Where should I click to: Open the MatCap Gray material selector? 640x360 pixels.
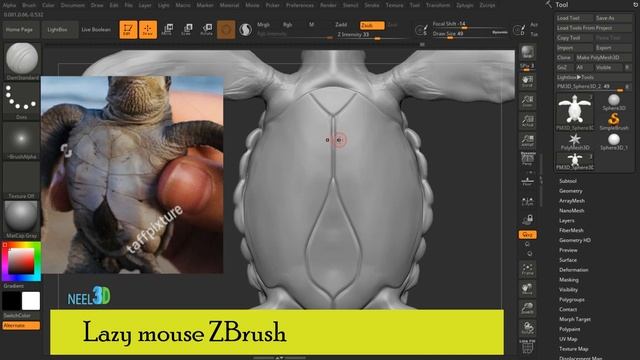pos(22,220)
